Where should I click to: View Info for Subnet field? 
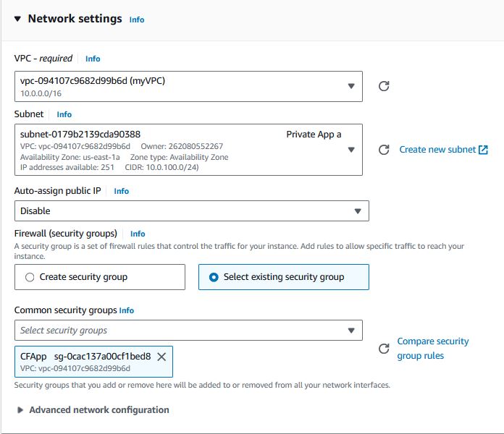[x=64, y=114]
